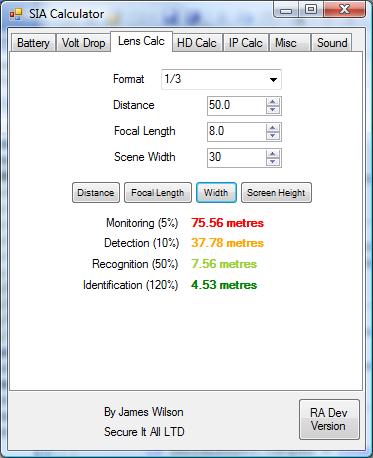Decrease Distance with the down arrow
373x458 pixels.
(x=273, y=110)
